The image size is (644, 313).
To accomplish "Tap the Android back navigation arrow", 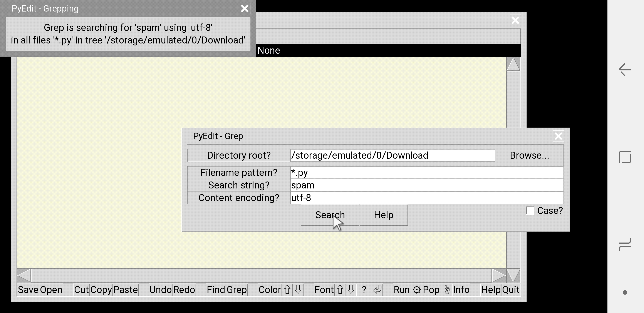I will [625, 69].
